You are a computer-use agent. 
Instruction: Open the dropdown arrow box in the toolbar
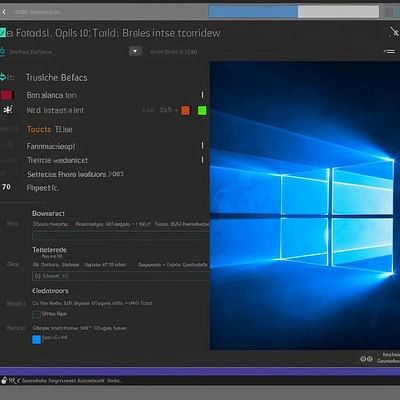135,51
